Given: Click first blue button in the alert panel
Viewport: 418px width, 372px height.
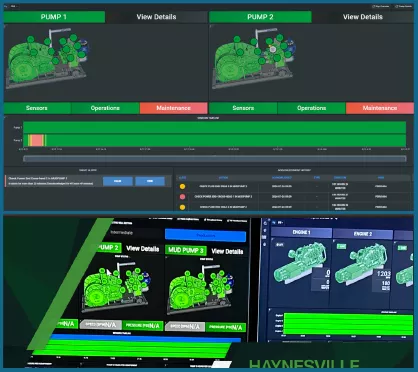Looking at the screenshot, I should pyautogui.click(x=118, y=181).
